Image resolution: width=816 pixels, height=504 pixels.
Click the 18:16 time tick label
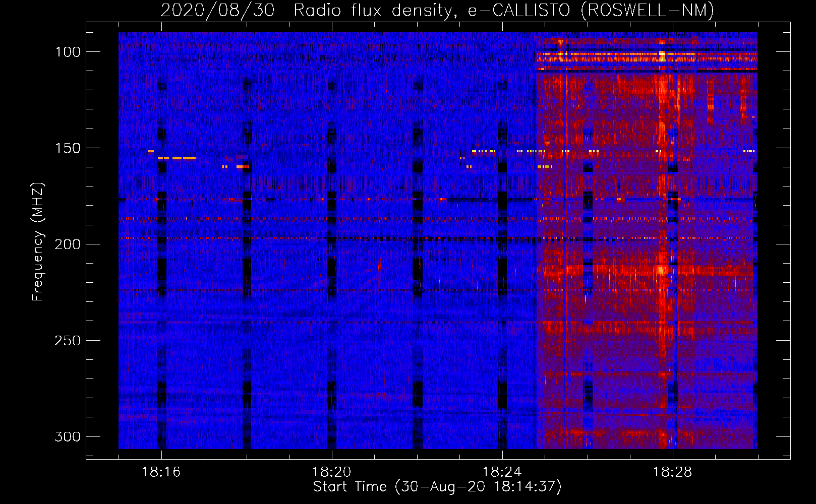pyautogui.click(x=161, y=472)
